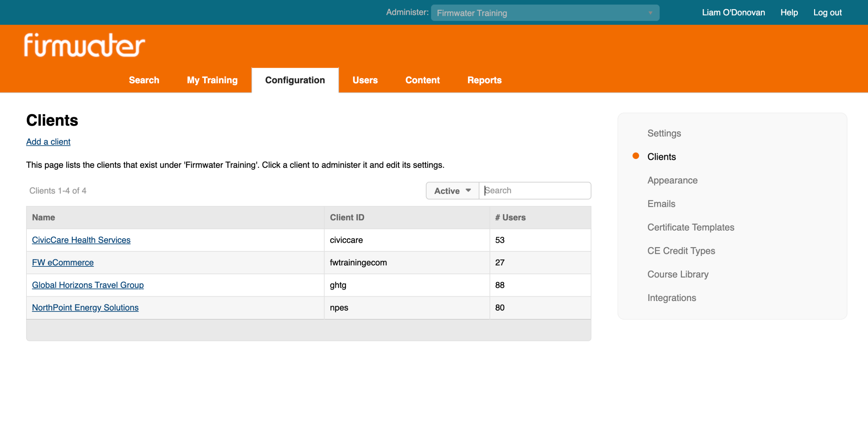Select CE Credit Types sidebar item

tap(681, 251)
